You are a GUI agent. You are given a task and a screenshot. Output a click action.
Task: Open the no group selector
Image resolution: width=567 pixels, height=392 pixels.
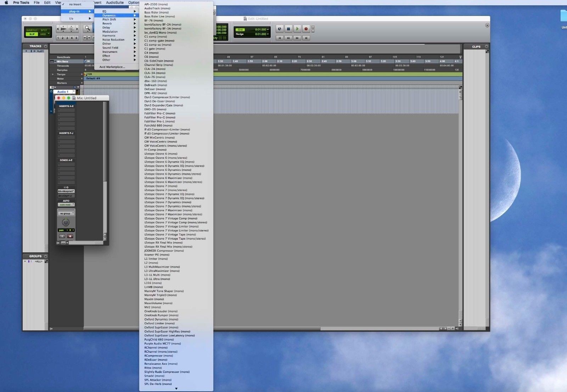[66, 213]
